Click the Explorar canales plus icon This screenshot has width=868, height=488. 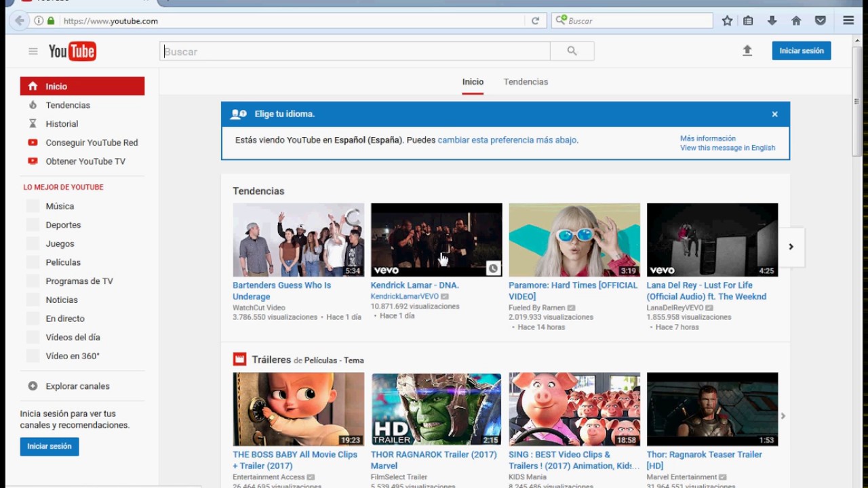(x=33, y=386)
